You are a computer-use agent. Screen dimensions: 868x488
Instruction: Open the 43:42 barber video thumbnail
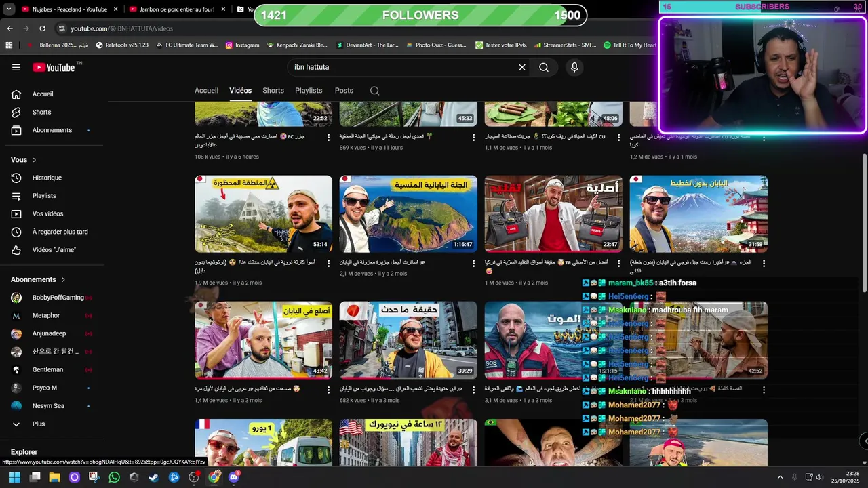[263, 340]
